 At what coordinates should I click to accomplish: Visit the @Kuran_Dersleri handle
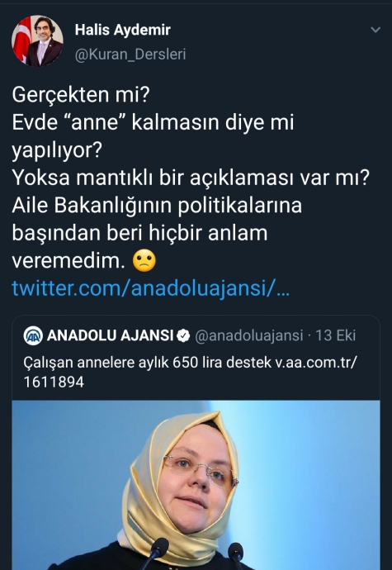[130, 55]
